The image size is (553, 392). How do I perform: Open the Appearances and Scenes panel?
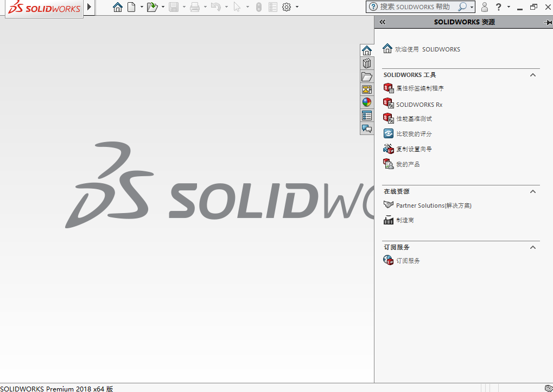[x=366, y=101]
